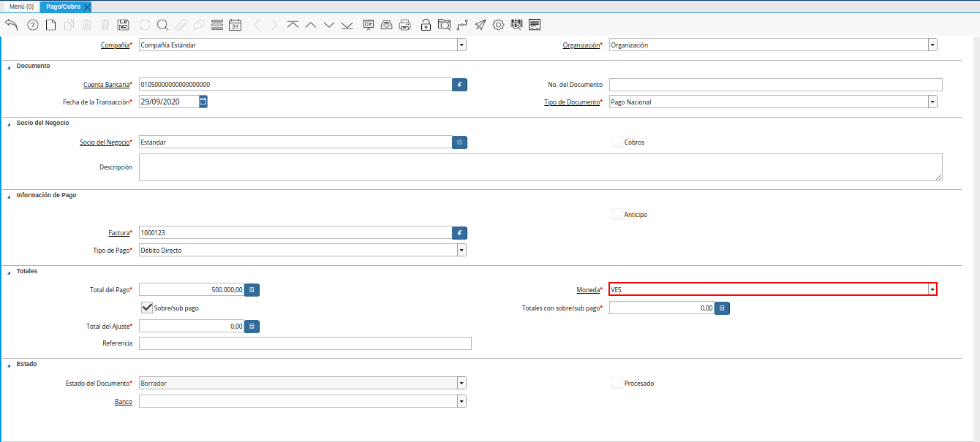
Task: Enable the Cobros checkbox
Action: coord(617,142)
